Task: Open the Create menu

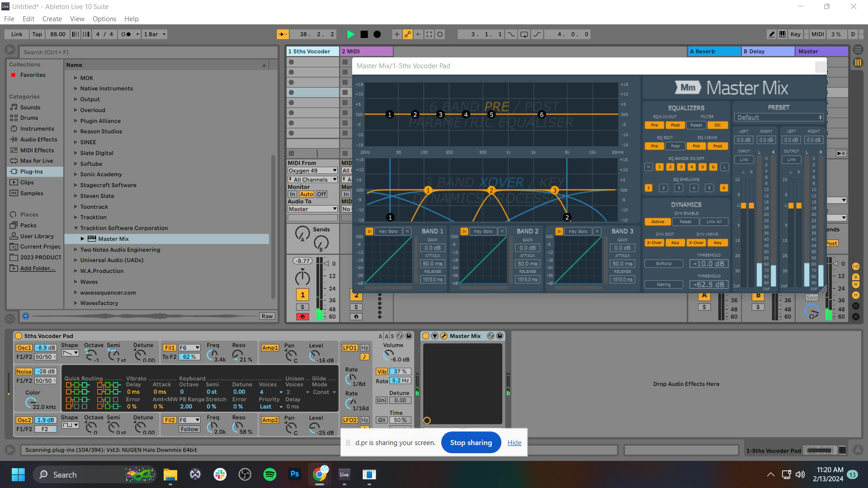Action: (x=52, y=19)
